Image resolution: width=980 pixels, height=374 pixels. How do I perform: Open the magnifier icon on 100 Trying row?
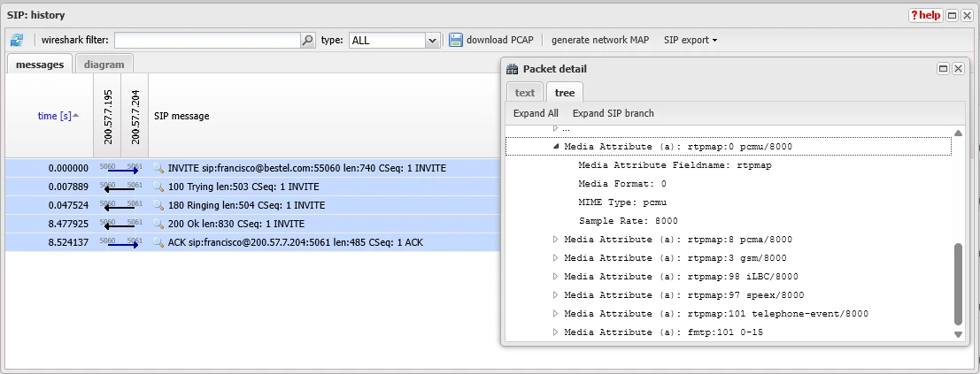pos(158,187)
